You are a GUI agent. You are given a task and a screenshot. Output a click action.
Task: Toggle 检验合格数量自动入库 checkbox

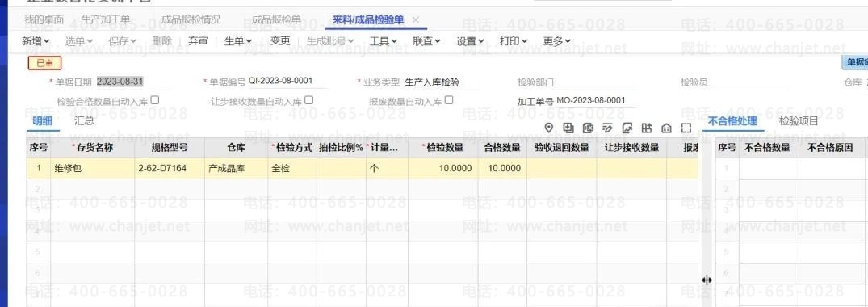tap(155, 100)
